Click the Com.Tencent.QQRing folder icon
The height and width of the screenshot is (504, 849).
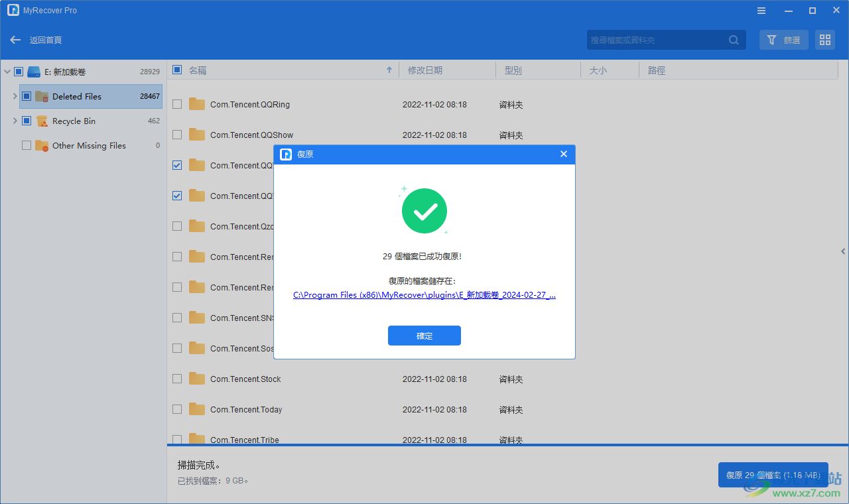[196, 104]
